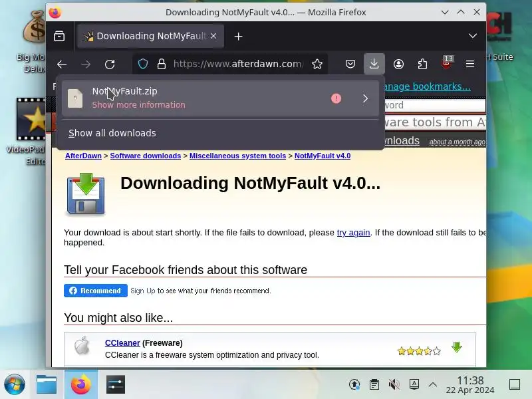Click the site security padlock icon
Screen dimensions: 532x399
[162, 64]
